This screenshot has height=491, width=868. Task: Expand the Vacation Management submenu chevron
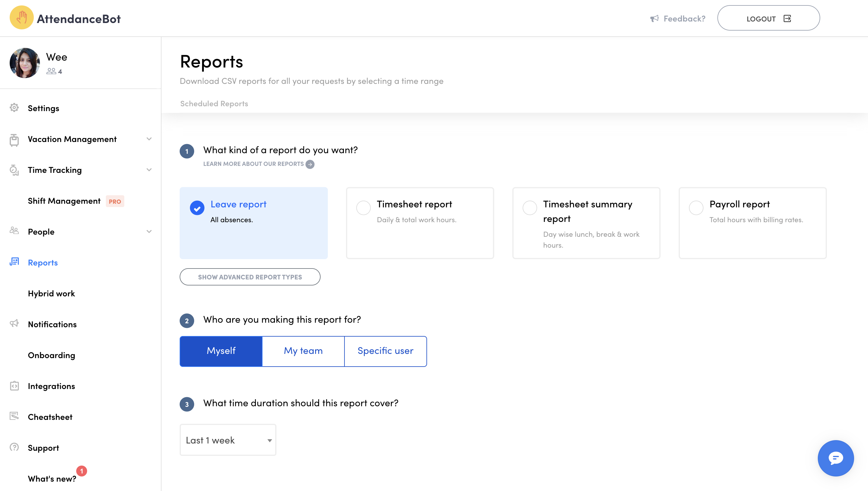(x=149, y=139)
